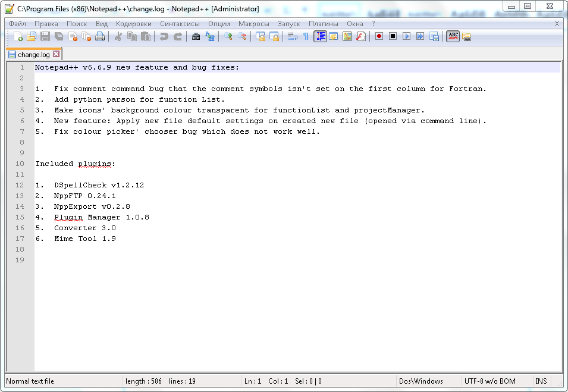Click the line 'NppFTP 0.24.1'
Viewport: 568px width, 392px height.
pos(85,196)
